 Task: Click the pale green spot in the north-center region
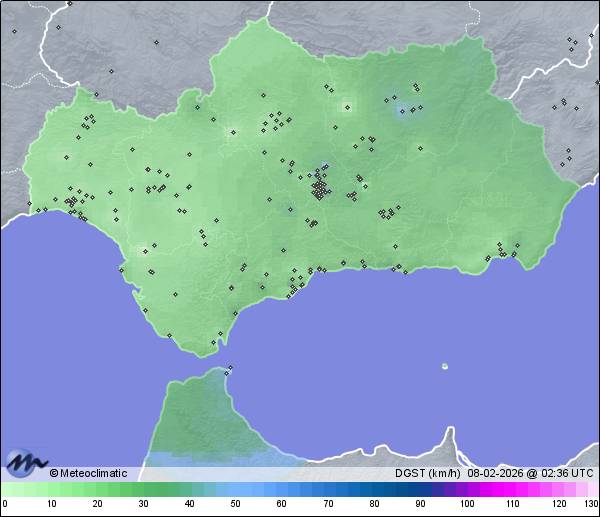347,105
